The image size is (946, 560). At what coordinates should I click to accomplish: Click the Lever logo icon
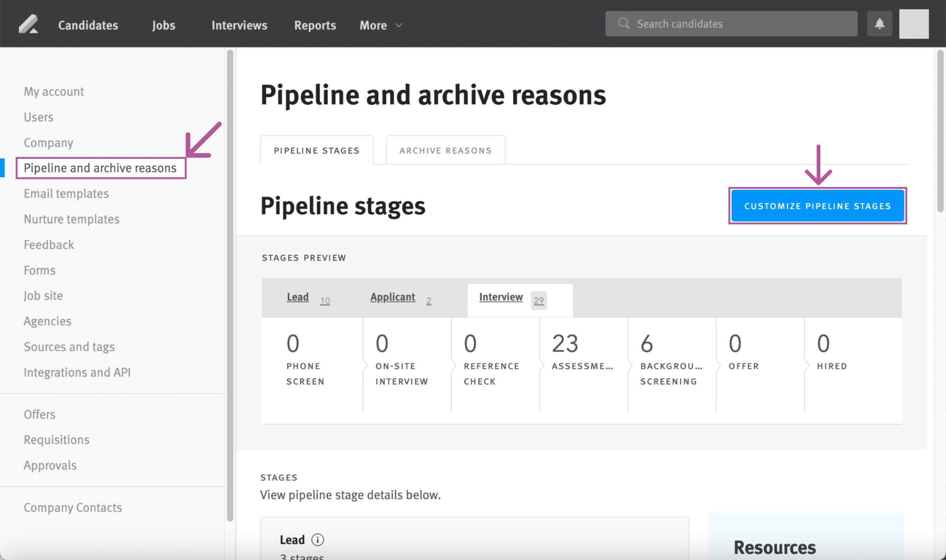pyautogui.click(x=28, y=24)
